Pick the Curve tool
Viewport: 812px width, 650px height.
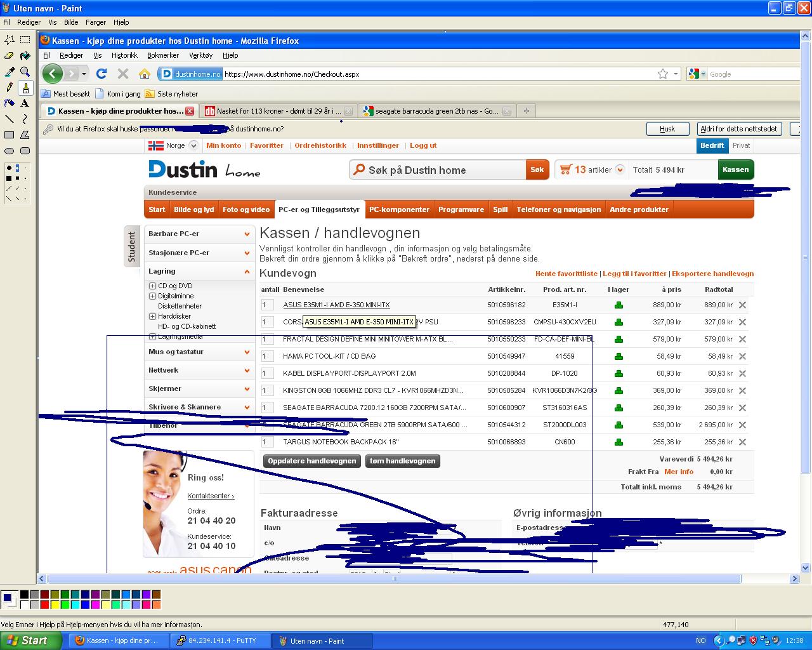[25, 119]
